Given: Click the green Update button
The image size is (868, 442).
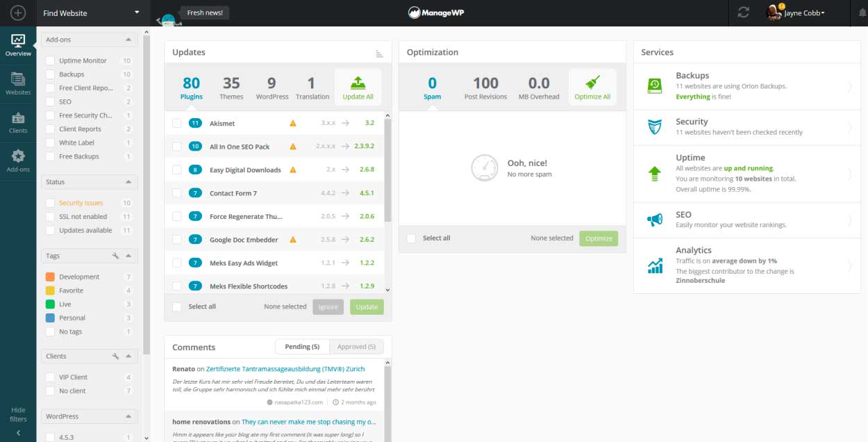Looking at the screenshot, I should tap(367, 306).
